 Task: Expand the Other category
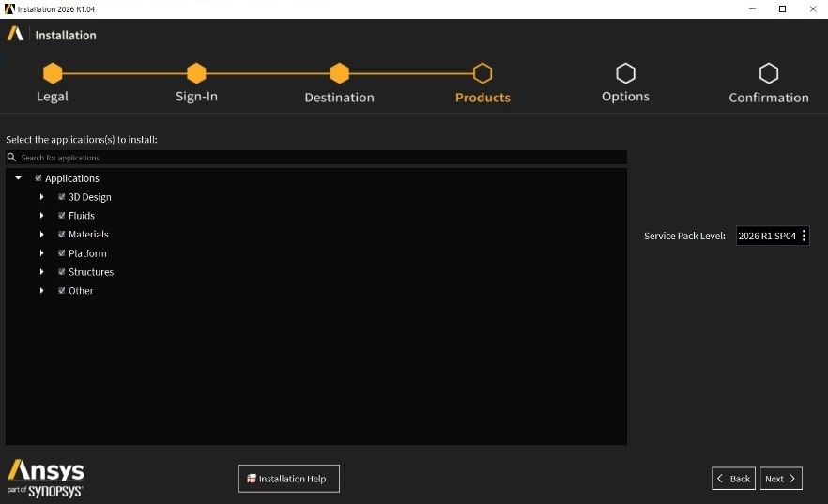pyautogui.click(x=41, y=291)
